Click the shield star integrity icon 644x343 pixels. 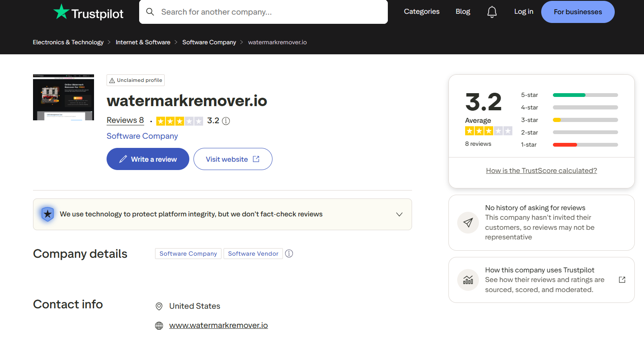[x=48, y=214]
